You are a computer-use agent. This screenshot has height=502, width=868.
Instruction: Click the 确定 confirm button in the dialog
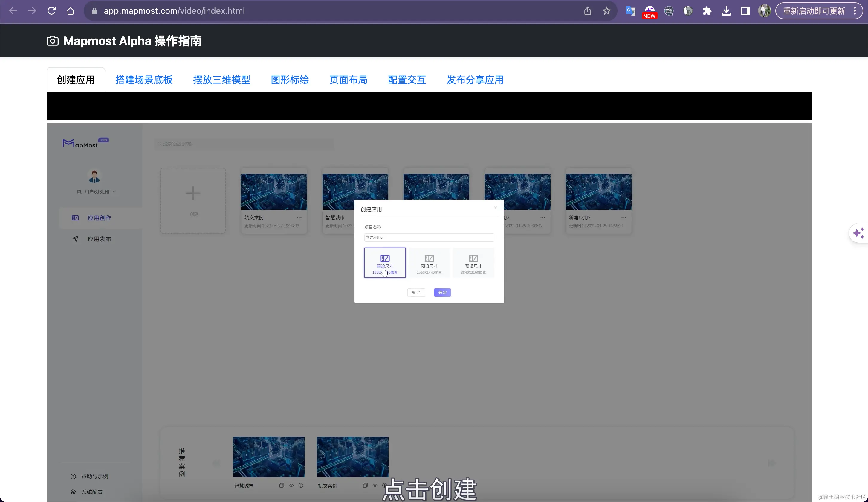tap(442, 292)
